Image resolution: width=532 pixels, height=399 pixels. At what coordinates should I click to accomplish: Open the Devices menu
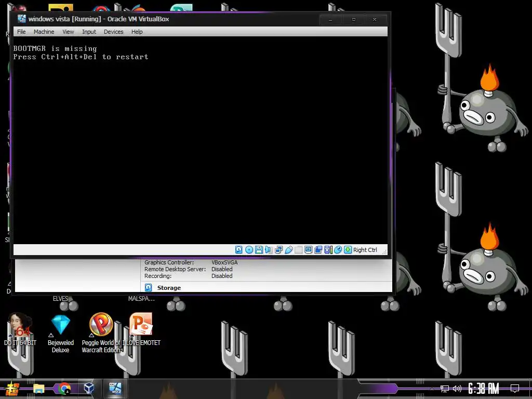[113, 32]
